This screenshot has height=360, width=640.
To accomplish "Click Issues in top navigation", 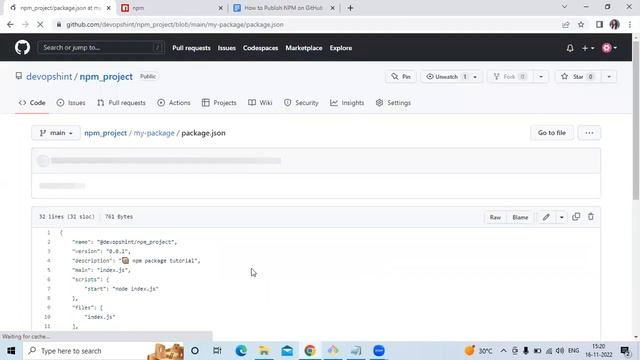I will tap(227, 48).
